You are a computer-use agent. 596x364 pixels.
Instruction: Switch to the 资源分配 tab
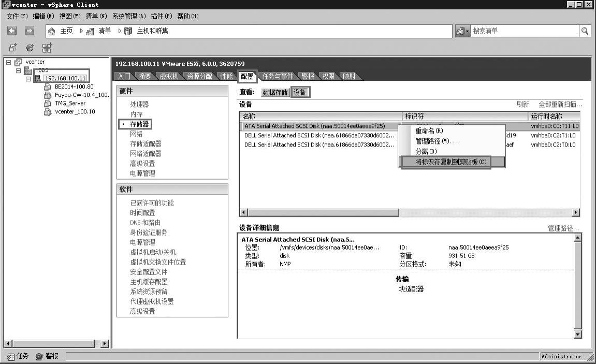199,76
